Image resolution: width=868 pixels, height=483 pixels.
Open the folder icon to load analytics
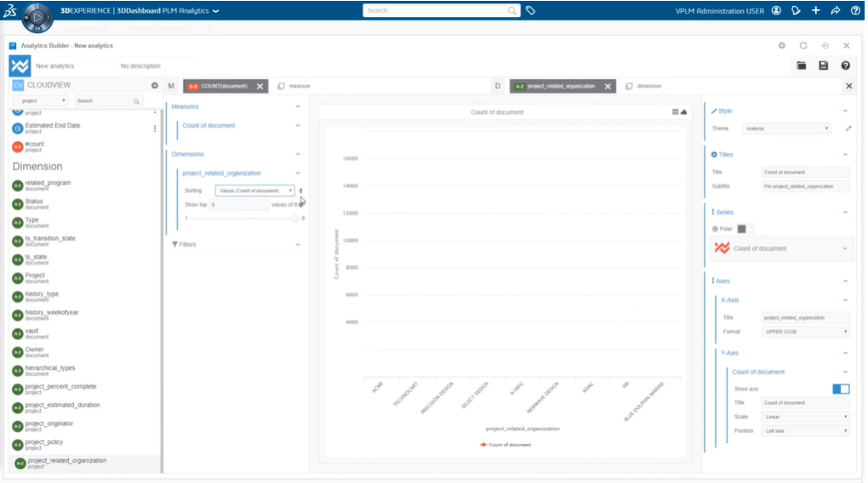(x=801, y=65)
